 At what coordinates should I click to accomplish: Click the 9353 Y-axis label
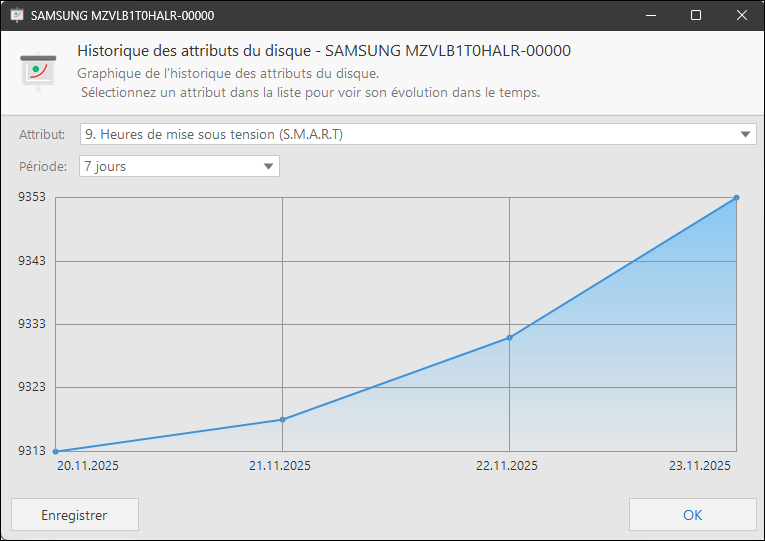pos(32,197)
